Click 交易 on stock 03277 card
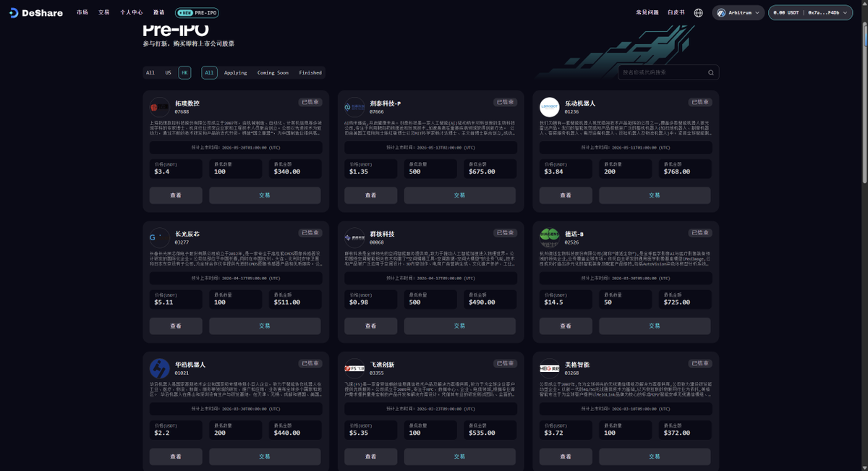This screenshot has width=868, height=471. coord(265,326)
